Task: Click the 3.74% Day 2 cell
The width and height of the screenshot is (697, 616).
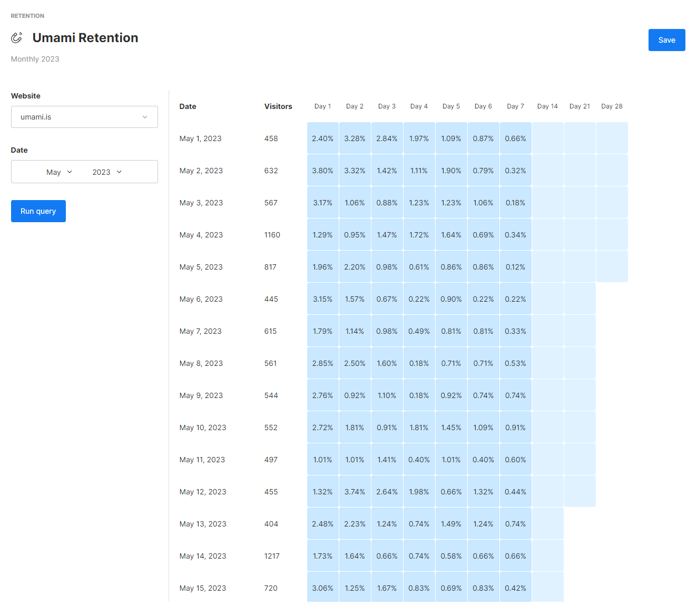Action: pos(355,492)
